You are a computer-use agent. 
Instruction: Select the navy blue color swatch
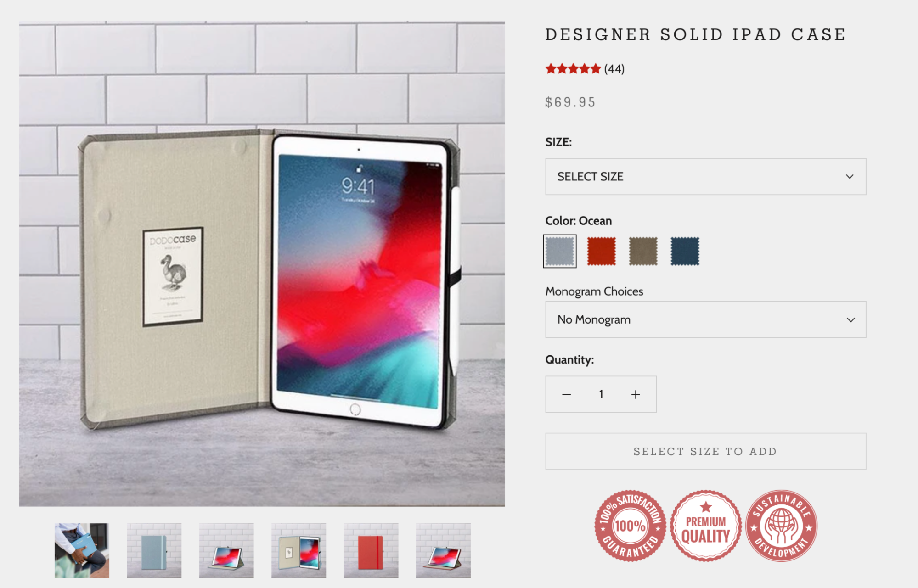click(x=687, y=250)
